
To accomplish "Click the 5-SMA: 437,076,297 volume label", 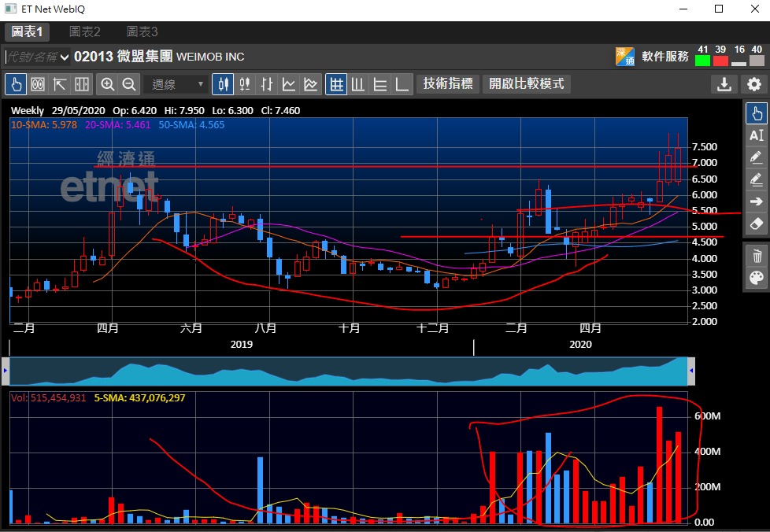I will (x=140, y=398).
